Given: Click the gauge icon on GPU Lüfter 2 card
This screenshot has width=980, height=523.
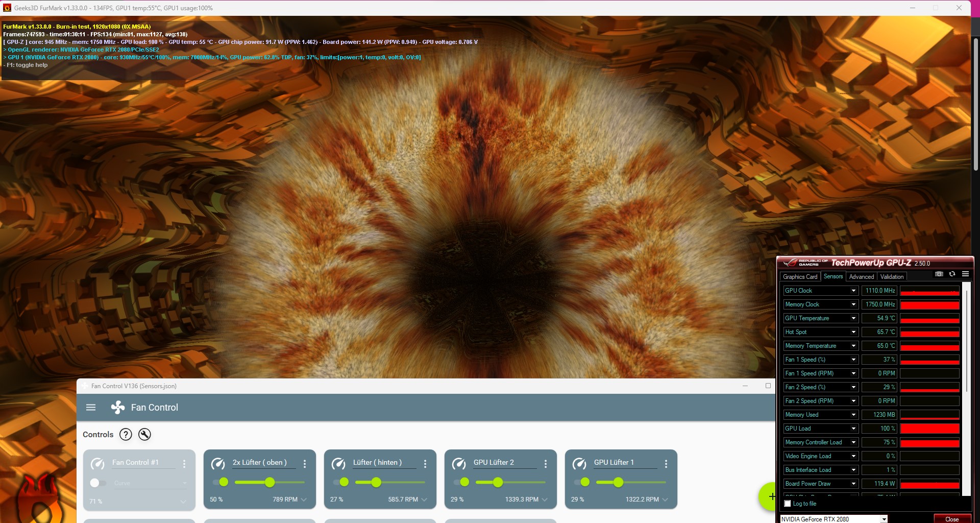Looking at the screenshot, I should pos(458,464).
